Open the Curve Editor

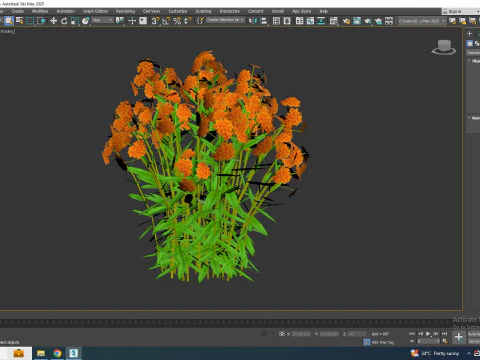pos(310,21)
